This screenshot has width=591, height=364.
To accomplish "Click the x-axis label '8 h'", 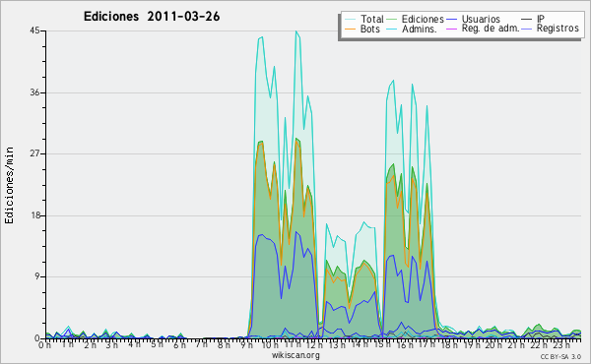I will (x=224, y=344).
